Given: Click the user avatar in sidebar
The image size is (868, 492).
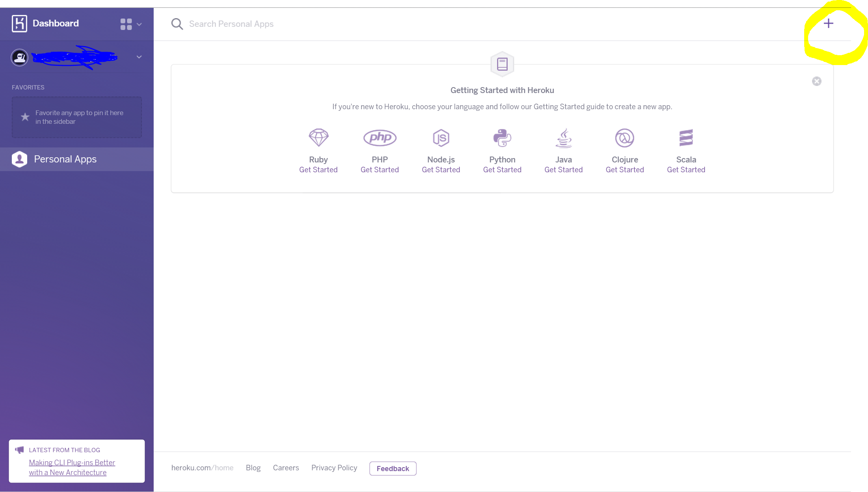Looking at the screenshot, I should click(x=19, y=58).
